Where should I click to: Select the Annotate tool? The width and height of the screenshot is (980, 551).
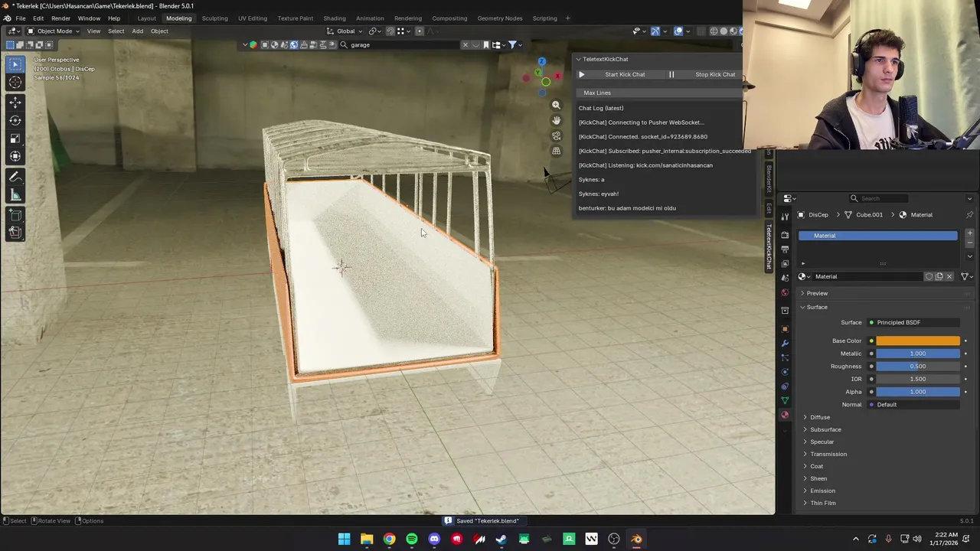(15, 177)
